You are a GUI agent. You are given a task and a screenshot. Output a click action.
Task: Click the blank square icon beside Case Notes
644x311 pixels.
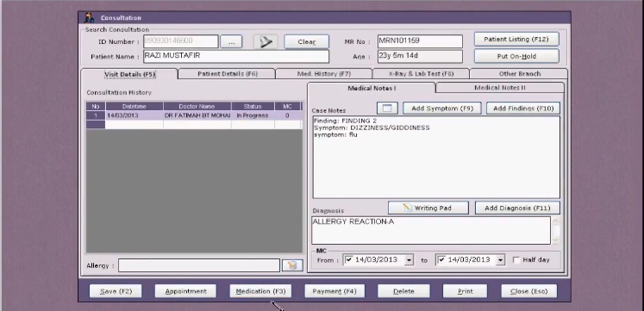[387, 109]
